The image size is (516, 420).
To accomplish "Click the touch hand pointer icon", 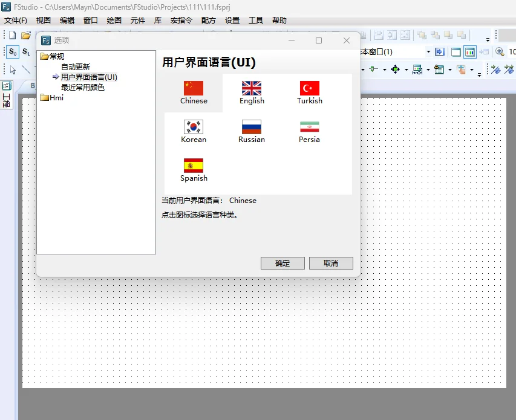I will (x=461, y=69).
